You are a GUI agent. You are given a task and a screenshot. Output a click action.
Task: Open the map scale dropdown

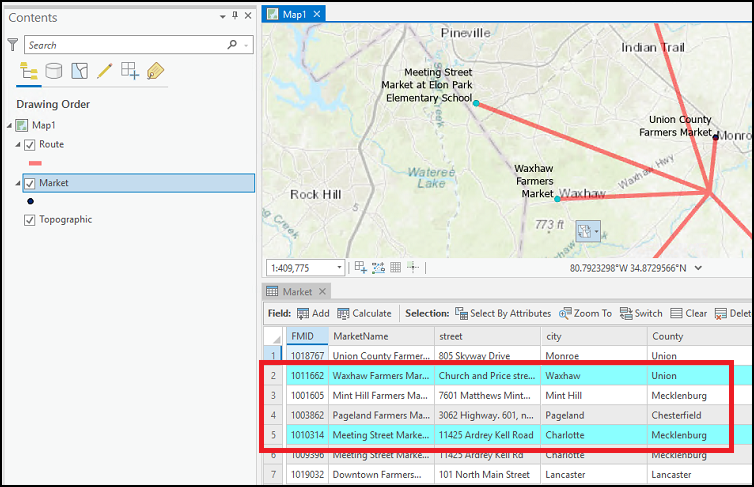(340, 268)
